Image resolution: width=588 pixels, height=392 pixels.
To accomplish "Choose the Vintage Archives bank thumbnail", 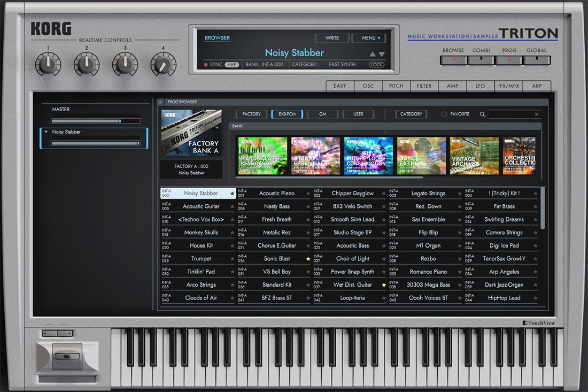I will click(474, 156).
